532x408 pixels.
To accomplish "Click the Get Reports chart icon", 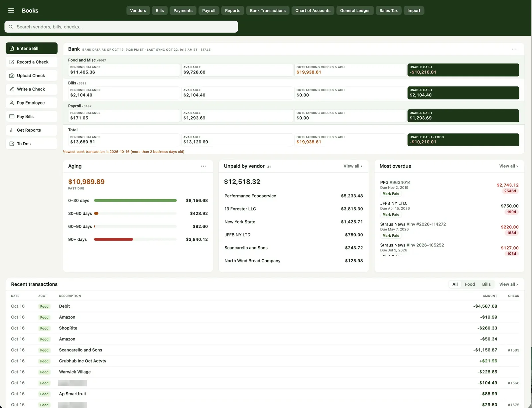I will tap(12, 130).
